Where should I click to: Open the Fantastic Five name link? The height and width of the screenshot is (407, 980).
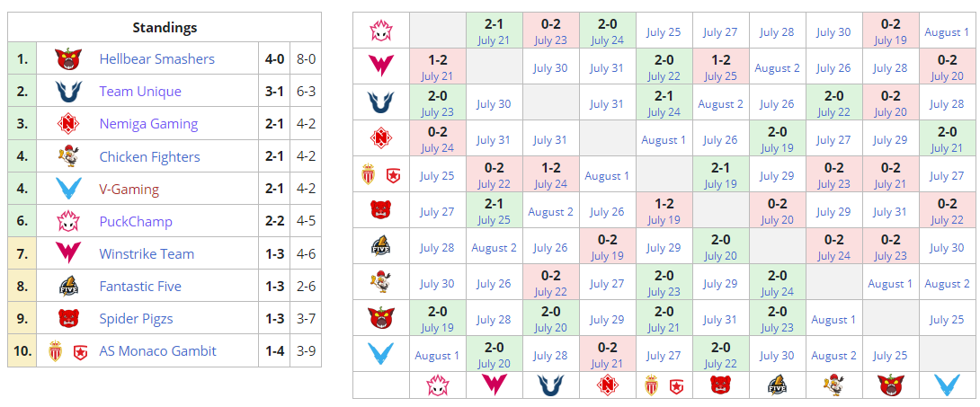pos(140,287)
